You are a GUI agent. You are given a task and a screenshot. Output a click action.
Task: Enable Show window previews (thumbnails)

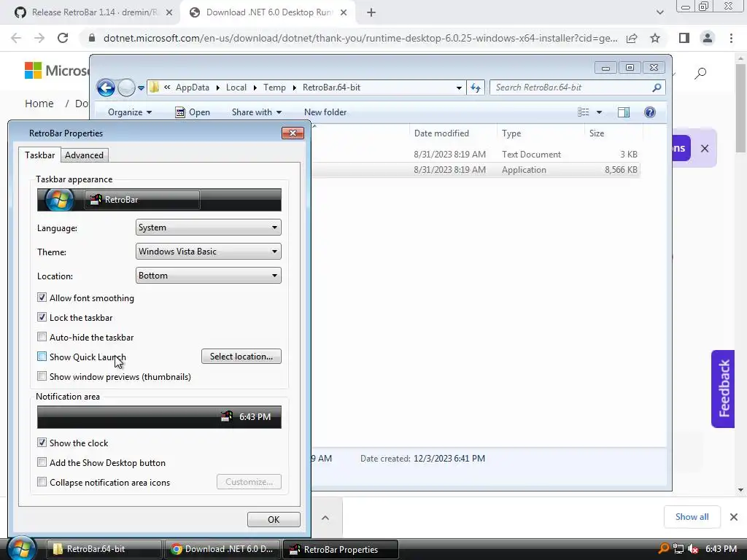point(42,376)
